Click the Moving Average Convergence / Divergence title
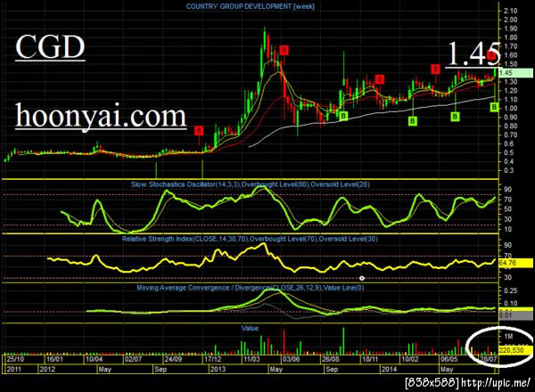 point(250,288)
